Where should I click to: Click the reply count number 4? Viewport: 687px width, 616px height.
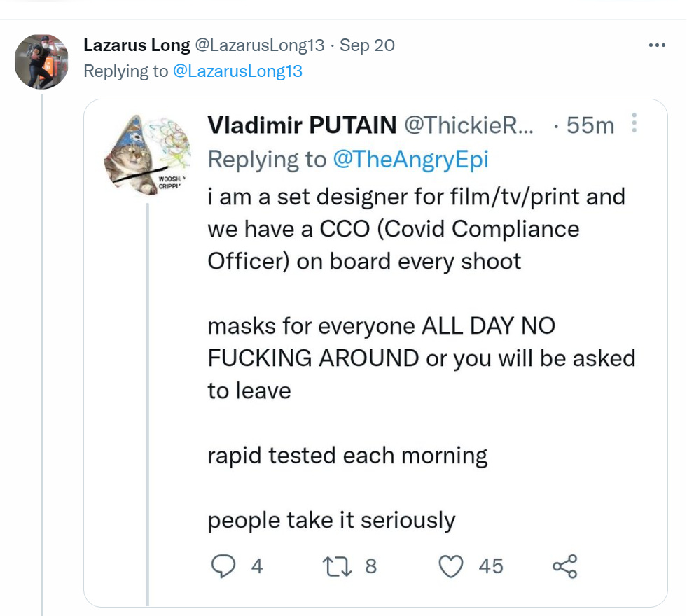[x=257, y=566]
